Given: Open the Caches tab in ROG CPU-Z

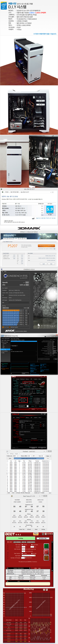Looking at the screenshot, I should point(18,379).
